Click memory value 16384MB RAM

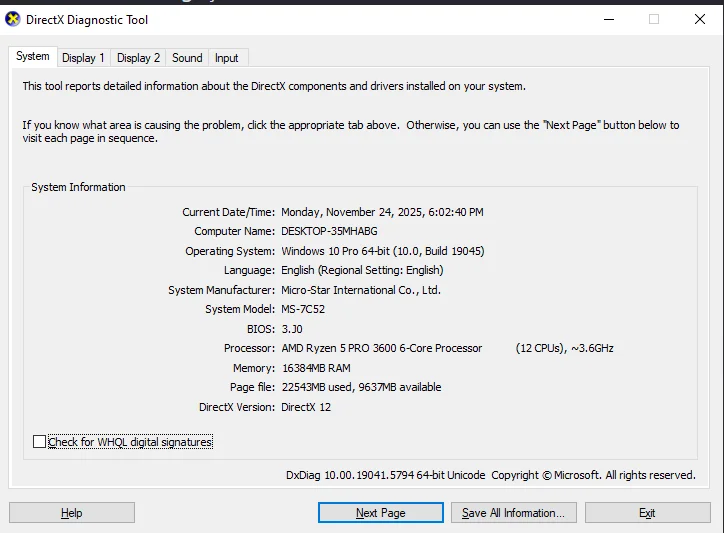[316, 368]
